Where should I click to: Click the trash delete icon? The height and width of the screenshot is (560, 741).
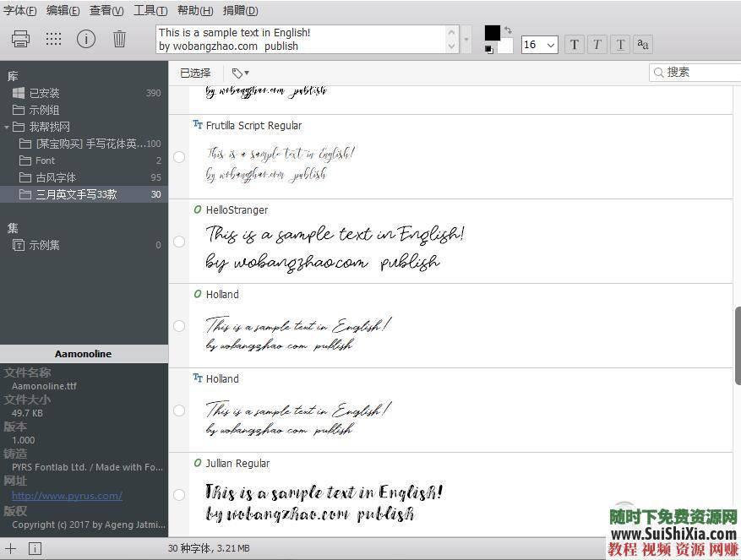tap(120, 39)
